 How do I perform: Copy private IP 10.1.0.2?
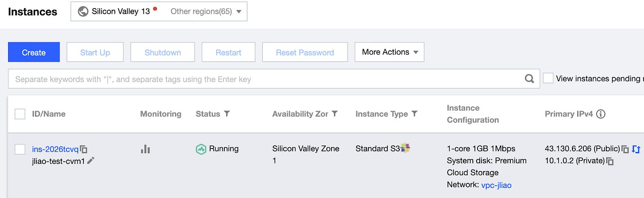(610, 161)
